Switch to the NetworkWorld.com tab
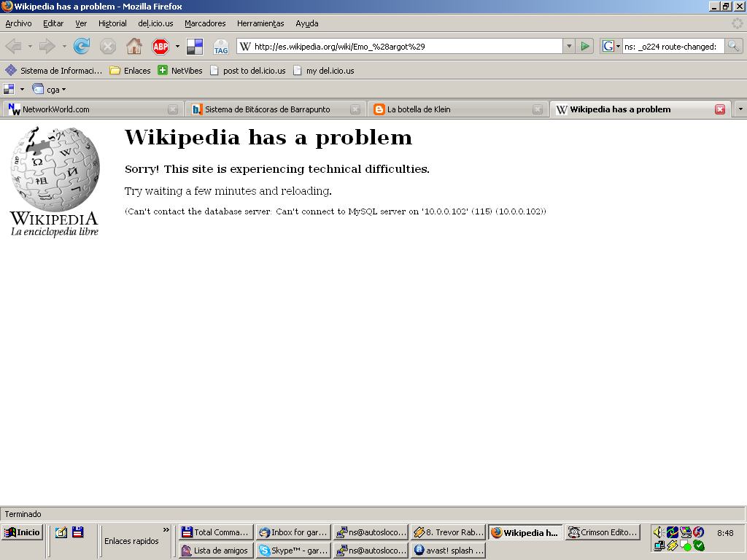Image resolution: width=747 pixels, height=560 pixels. 88,109
